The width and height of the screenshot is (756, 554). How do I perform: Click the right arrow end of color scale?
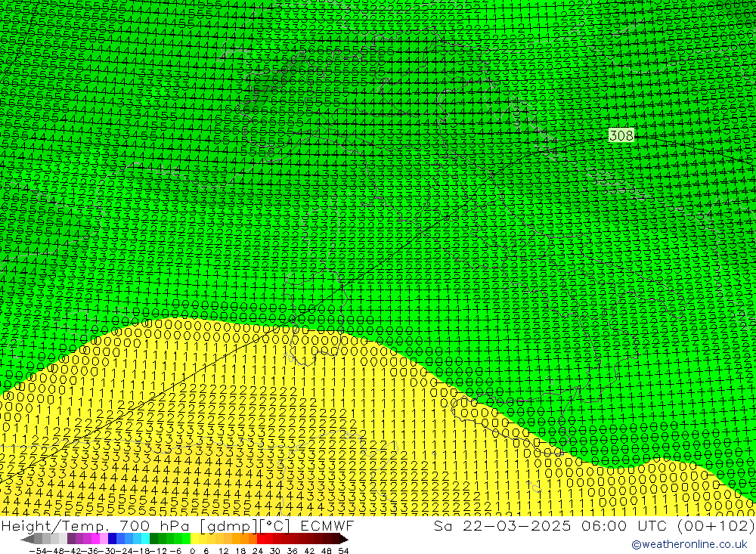pyautogui.click(x=344, y=539)
